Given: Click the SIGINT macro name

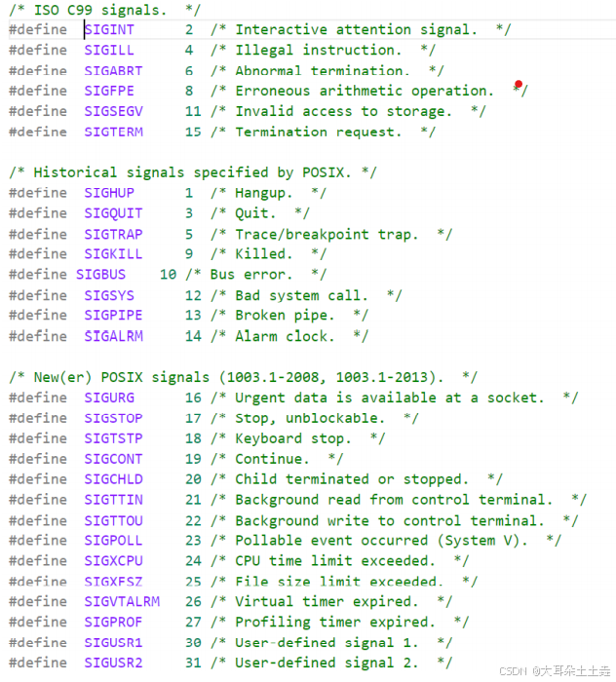Looking at the screenshot, I should [109, 29].
